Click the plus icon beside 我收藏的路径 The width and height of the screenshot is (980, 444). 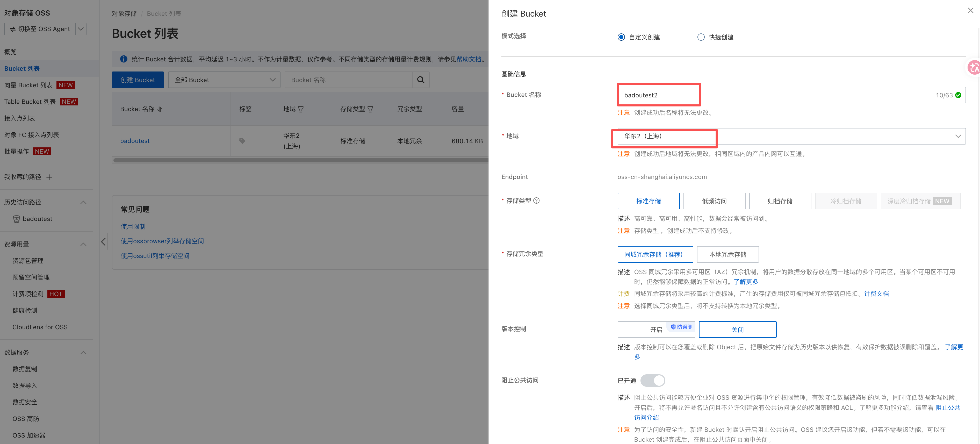click(x=49, y=177)
